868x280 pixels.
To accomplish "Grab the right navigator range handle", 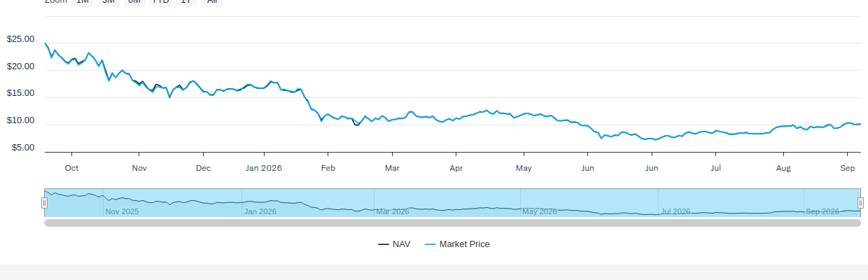I will 860,203.
